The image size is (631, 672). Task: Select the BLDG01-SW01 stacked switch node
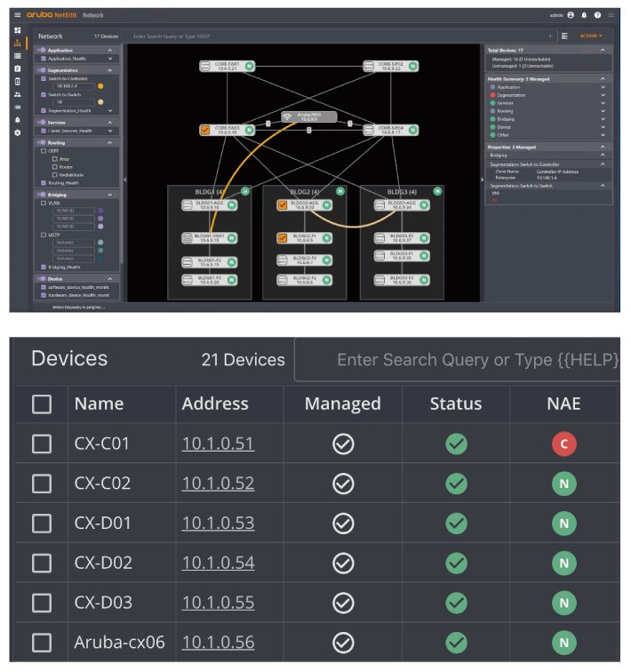coord(210,238)
